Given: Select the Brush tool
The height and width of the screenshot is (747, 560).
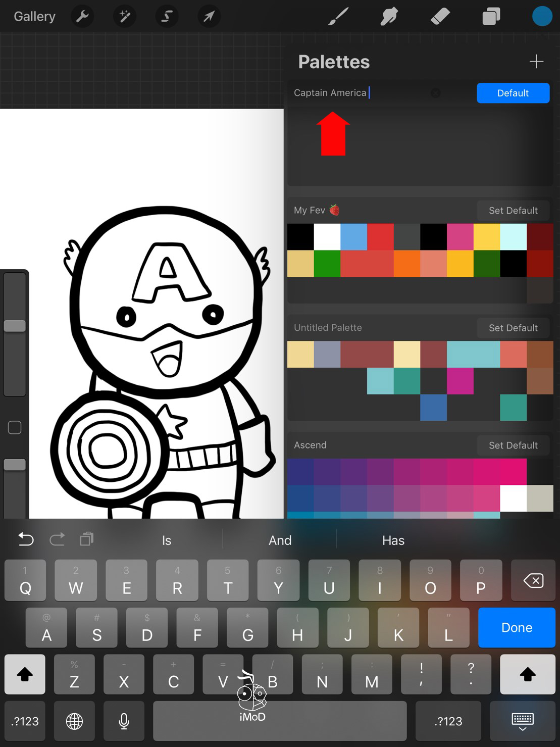Looking at the screenshot, I should [338, 17].
